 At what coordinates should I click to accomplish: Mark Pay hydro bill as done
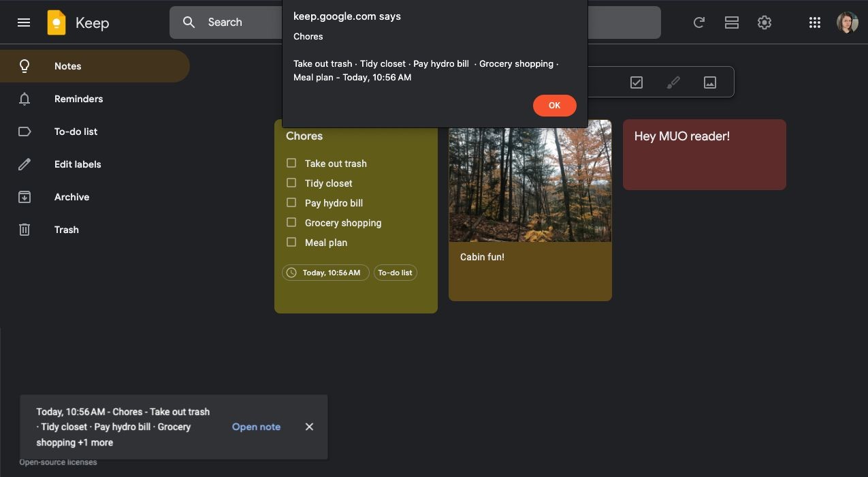point(291,202)
